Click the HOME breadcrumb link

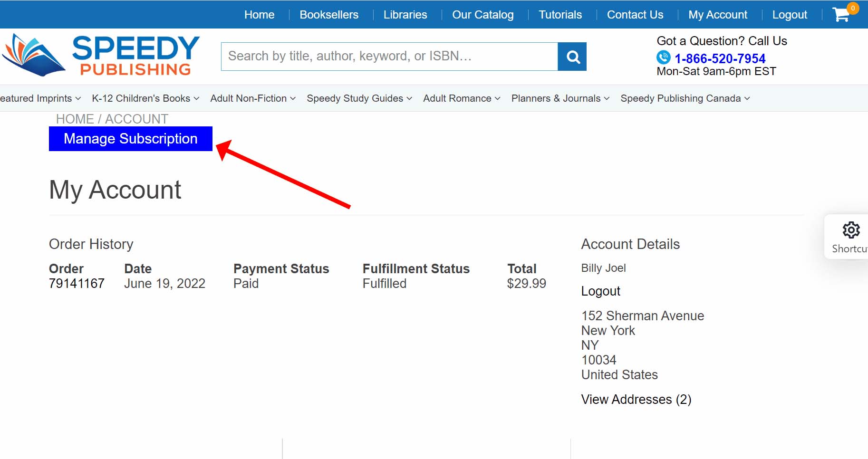point(75,119)
